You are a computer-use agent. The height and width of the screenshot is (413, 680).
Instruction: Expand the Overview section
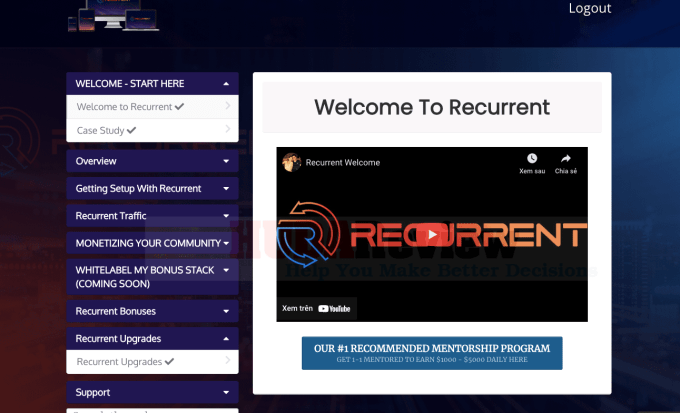point(152,161)
